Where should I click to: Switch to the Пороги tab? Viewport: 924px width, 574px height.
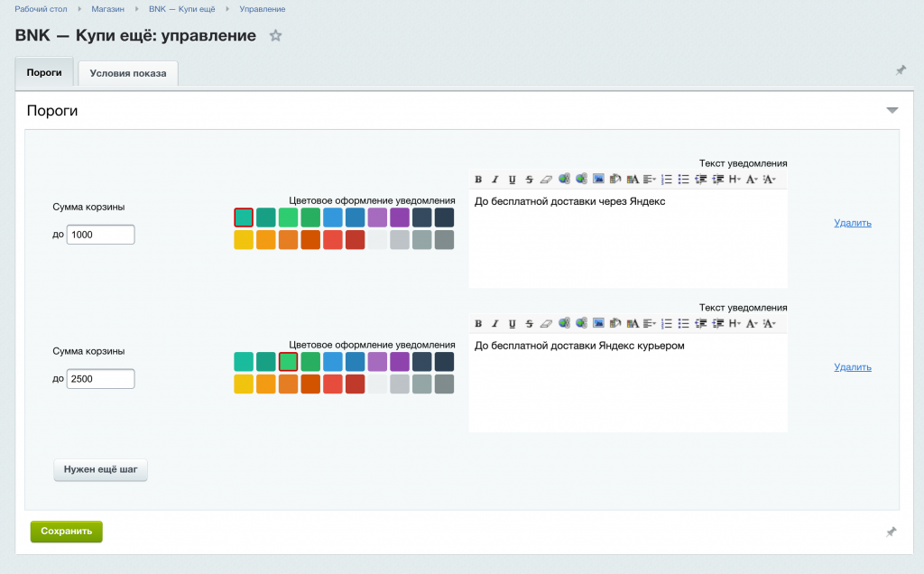(x=44, y=72)
